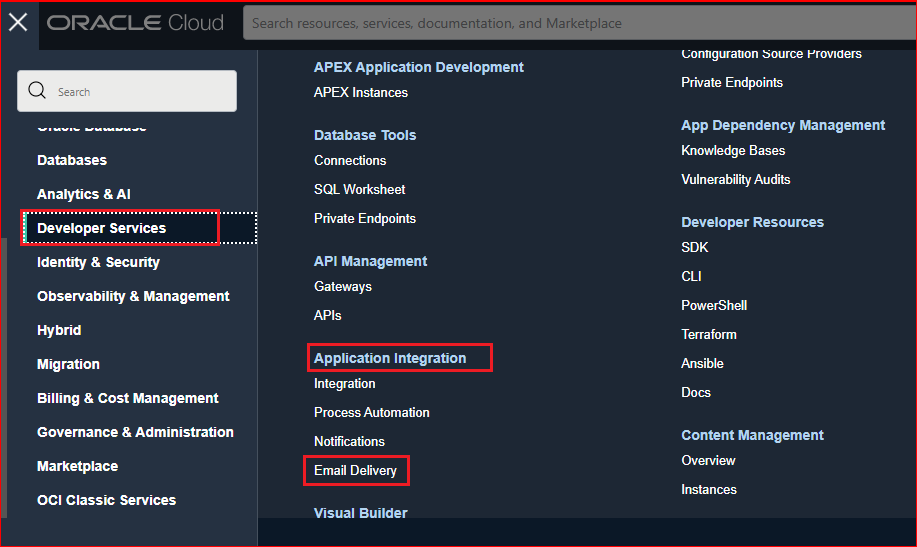917x547 pixels.
Task: Open the Analytics & AI category
Action: tap(84, 194)
